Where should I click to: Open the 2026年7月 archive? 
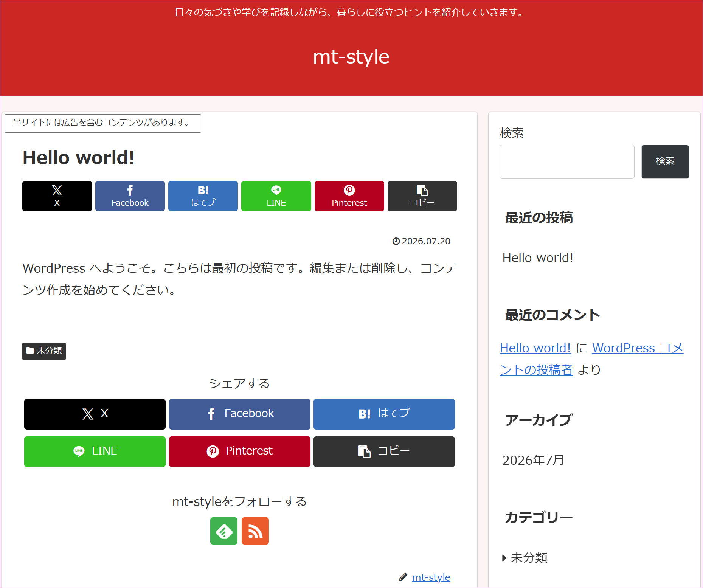(x=533, y=460)
